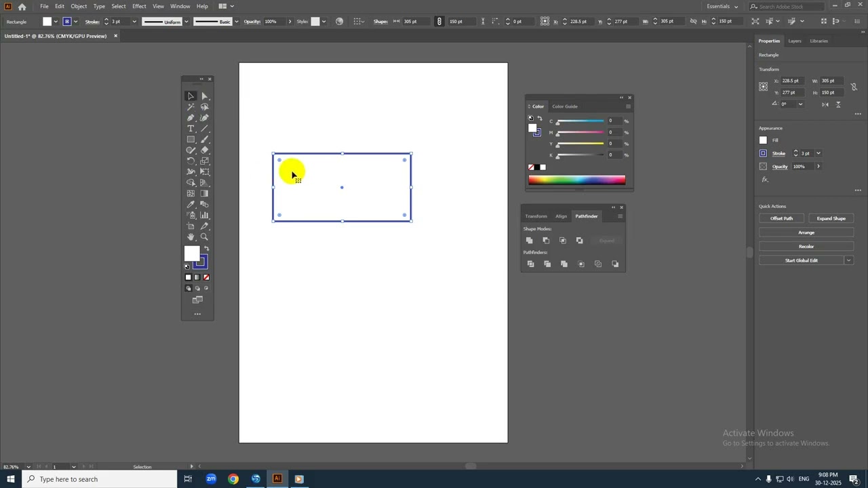Click the CMYK spectrum bar in Color panel

(x=577, y=180)
